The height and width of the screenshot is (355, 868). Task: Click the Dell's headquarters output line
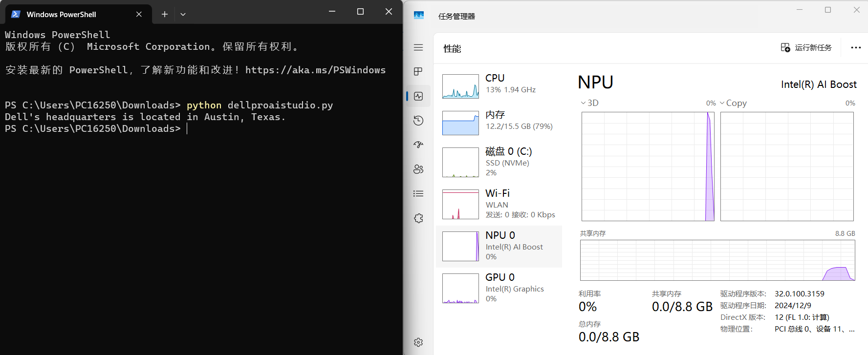click(x=145, y=117)
